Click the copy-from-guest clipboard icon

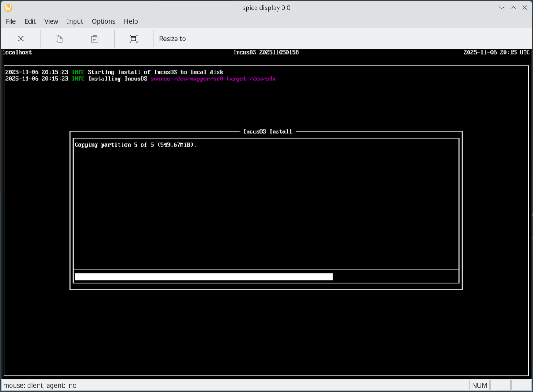coord(59,39)
